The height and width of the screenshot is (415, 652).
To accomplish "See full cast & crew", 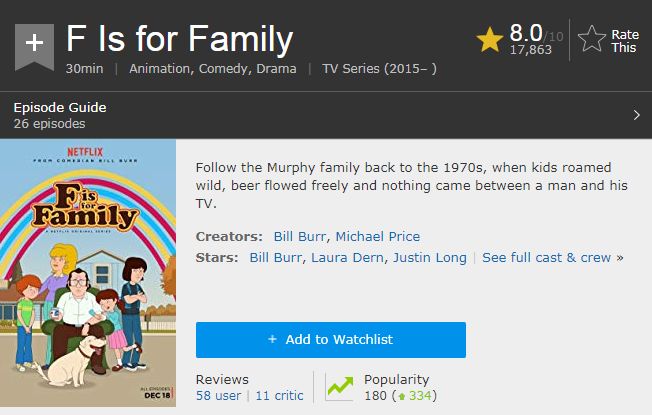I will 553,258.
